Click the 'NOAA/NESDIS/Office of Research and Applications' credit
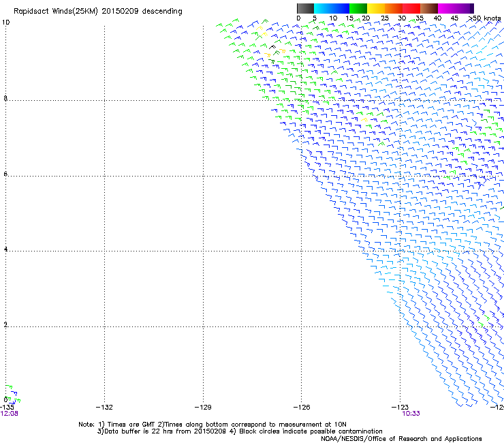 [x=401, y=439]
